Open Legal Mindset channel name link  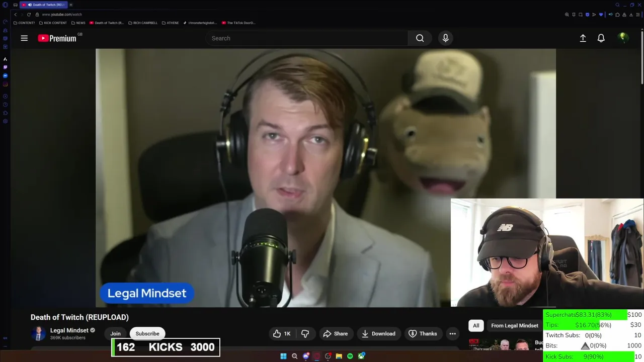point(69,330)
